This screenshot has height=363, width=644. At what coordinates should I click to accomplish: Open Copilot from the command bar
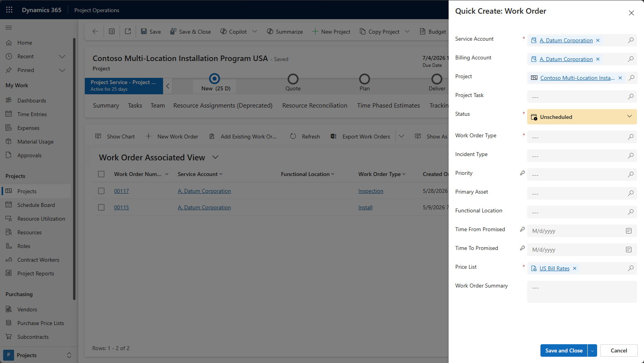(234, 32)
